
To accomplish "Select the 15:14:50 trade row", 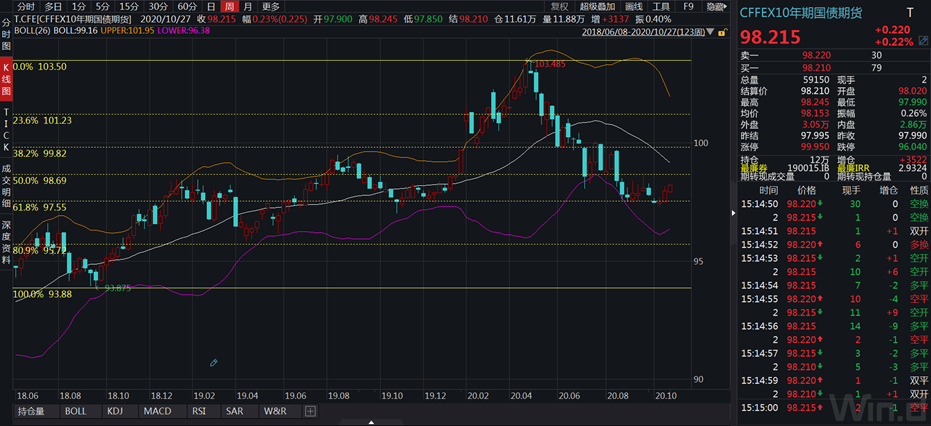I will point(834,204).
